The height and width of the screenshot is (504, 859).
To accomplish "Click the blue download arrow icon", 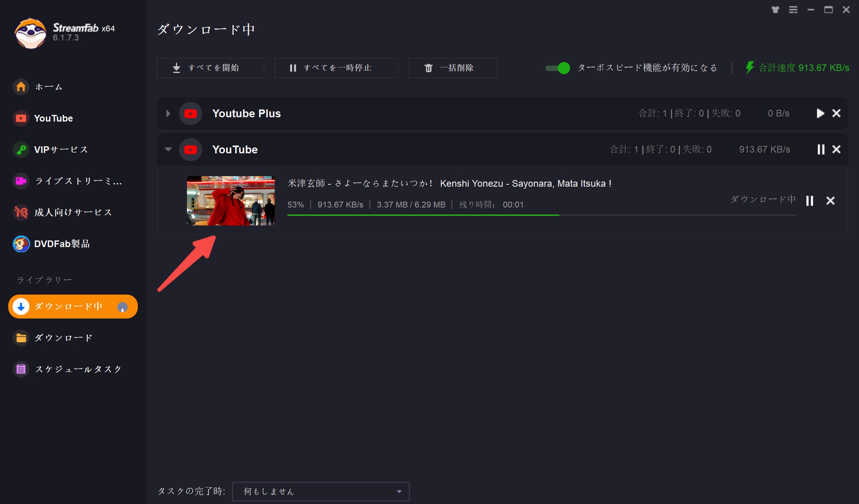I will coord(21,306).
